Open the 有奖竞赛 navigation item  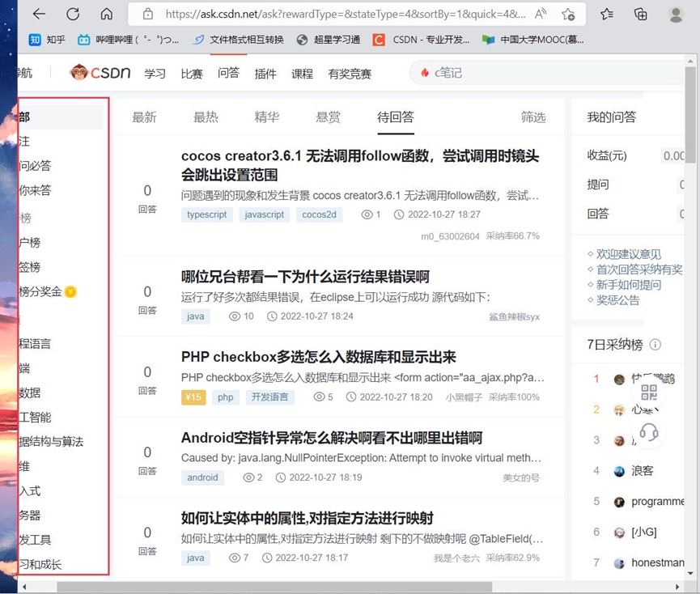[x=350, y=74]
